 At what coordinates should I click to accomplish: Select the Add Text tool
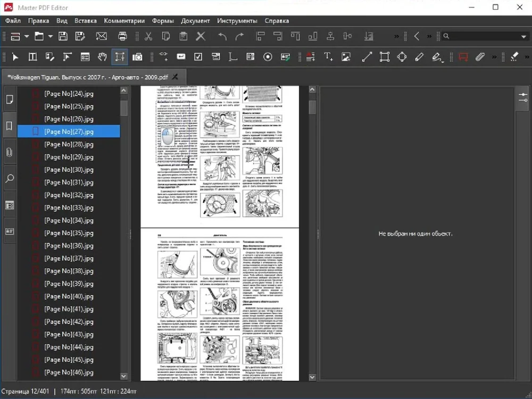pos(328,57)
